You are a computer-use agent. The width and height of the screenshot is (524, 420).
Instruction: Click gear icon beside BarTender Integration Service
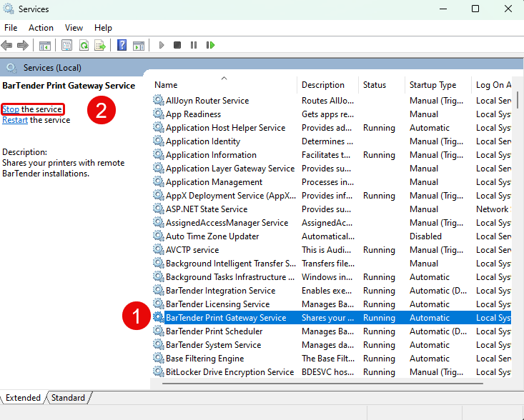[x=159, y=290]
